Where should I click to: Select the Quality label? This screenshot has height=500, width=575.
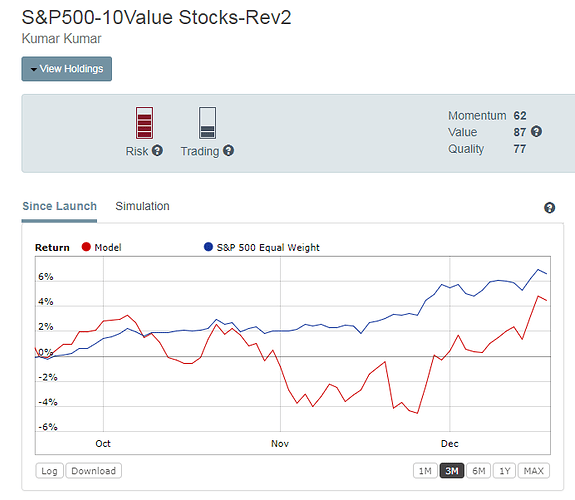point(466,149)
